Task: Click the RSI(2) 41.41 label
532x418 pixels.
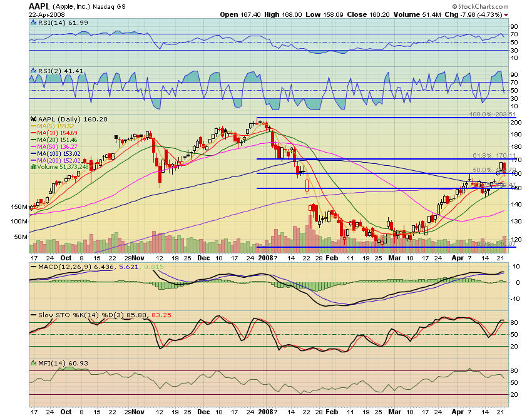Action: pos(61,71)
